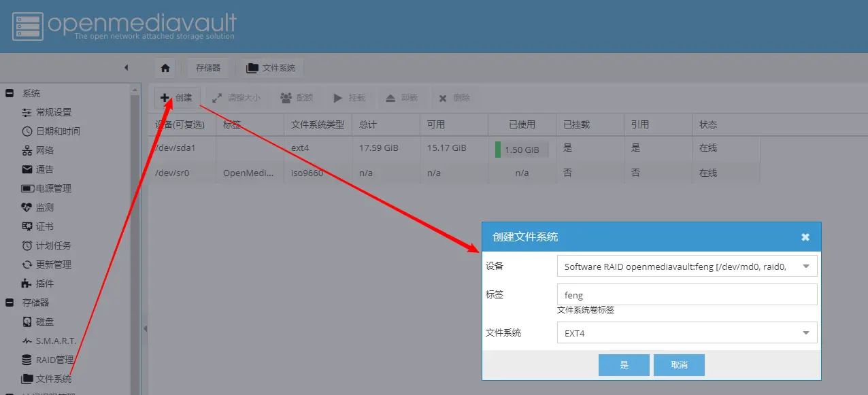The width and height of the screenshot is (868, 395).
Task: Click the 调整大小 resize toolbar button
Action: pos(237,98)
